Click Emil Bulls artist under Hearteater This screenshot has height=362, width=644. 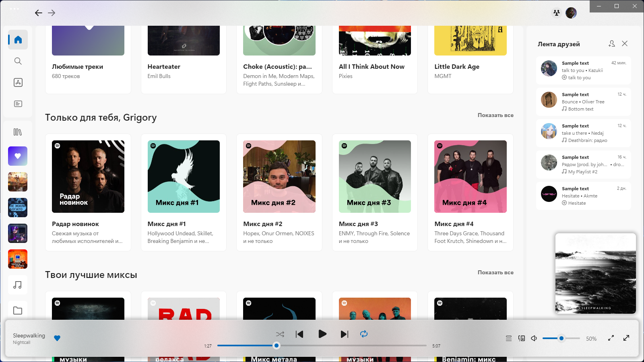click(159, 76)
